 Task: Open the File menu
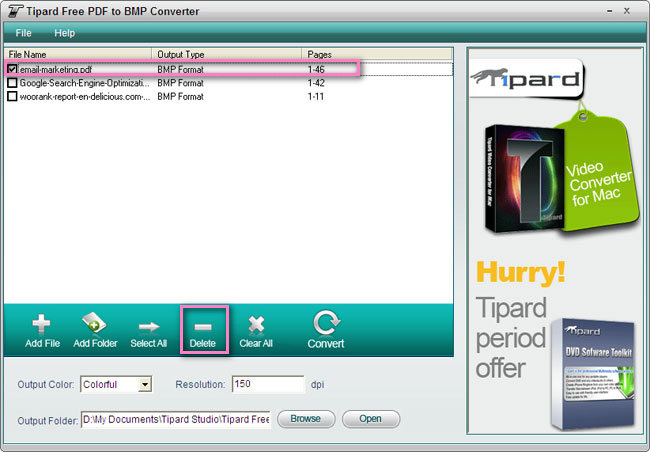(x=24, y=33)
